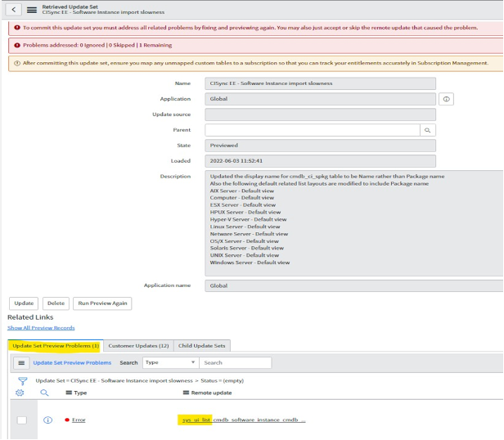Screen dimensions: 504x440
Task: Switch to Update Set Preview Problems tab
Action: (56, 346)
